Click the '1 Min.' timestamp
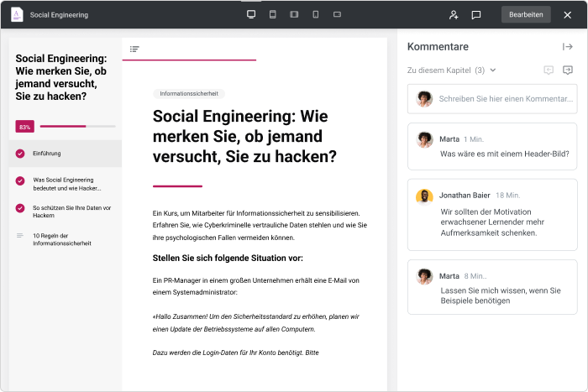The height and width of the screenshot is (392, 588). (474, 139)
